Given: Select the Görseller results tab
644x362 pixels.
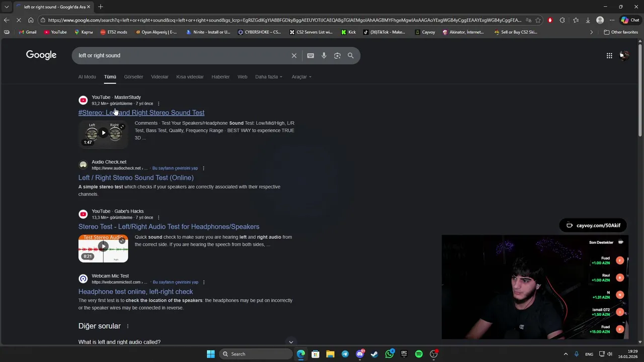Looking at the screenshot, I should coord(133,77).
